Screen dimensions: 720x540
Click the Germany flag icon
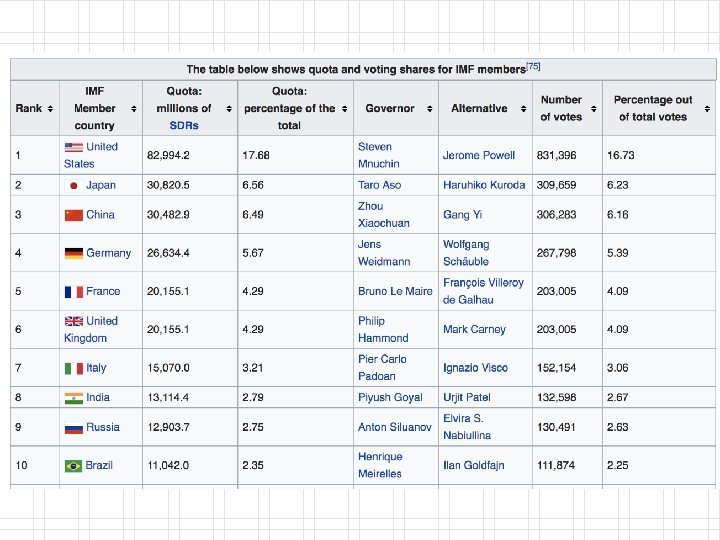[73, 253]
